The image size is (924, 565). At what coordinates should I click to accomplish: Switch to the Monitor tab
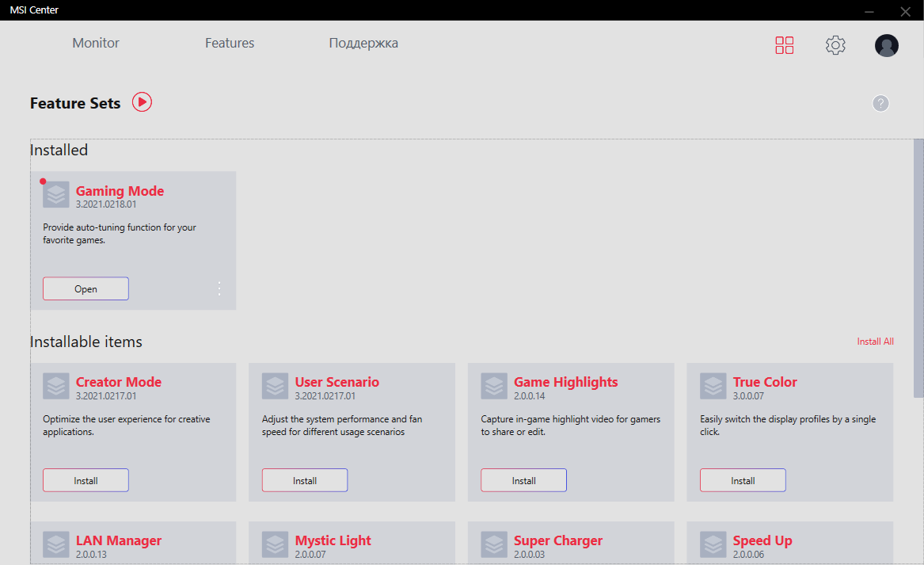point(96,43)
